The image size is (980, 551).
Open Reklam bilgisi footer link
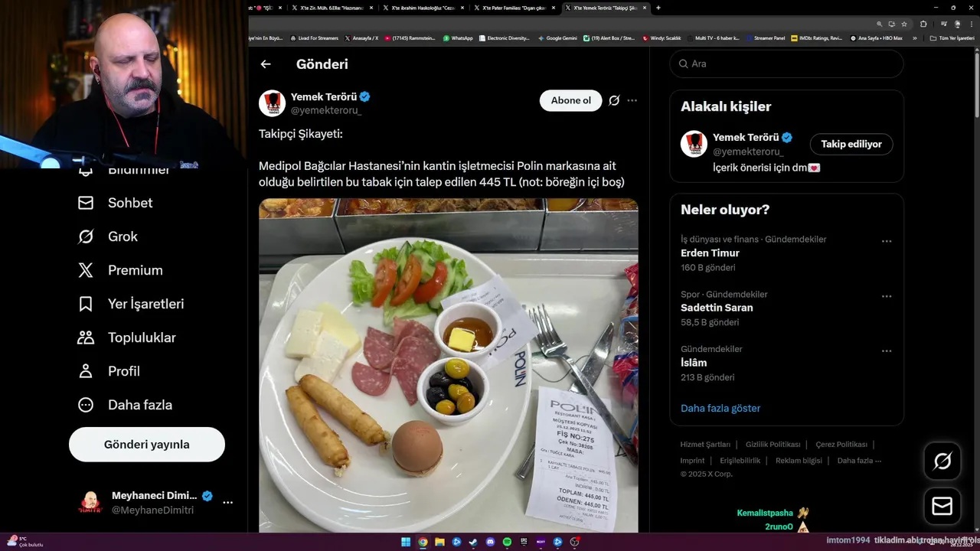coord(799,461)
